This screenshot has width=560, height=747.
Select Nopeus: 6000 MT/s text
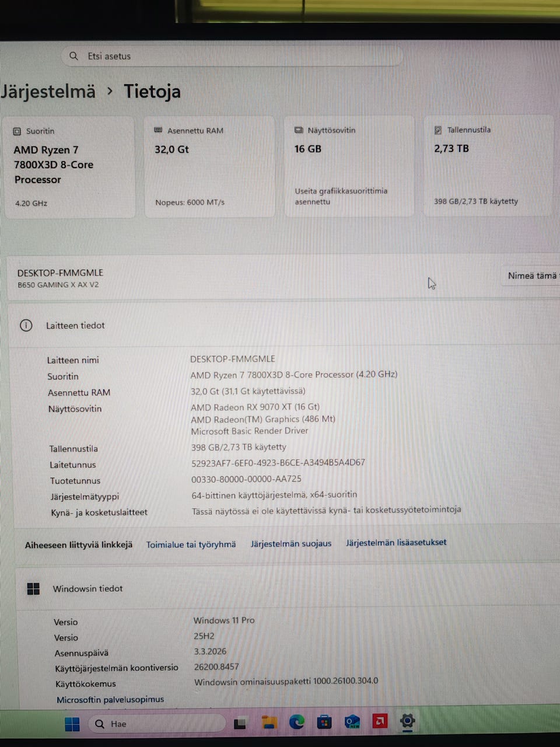tap(190, 203)
